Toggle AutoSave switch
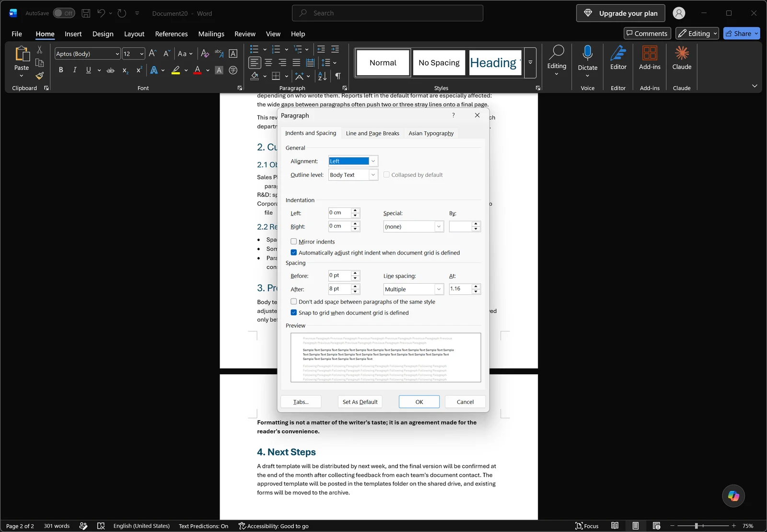Image resolution: width=767 pixels, height=532 pixels. coord(64,13)
